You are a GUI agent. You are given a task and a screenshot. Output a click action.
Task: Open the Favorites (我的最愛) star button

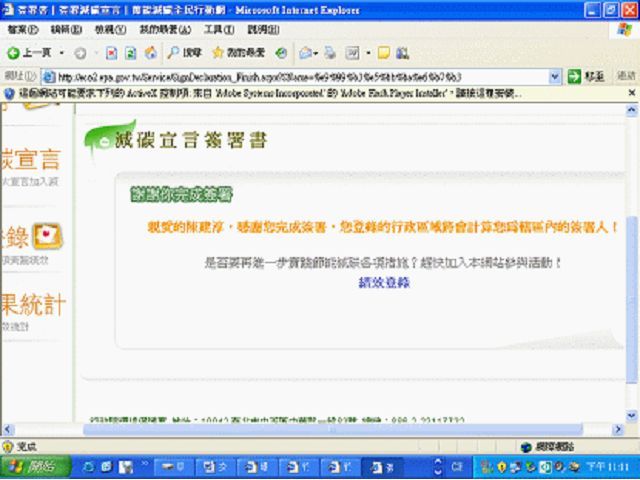tap(237, 52)
